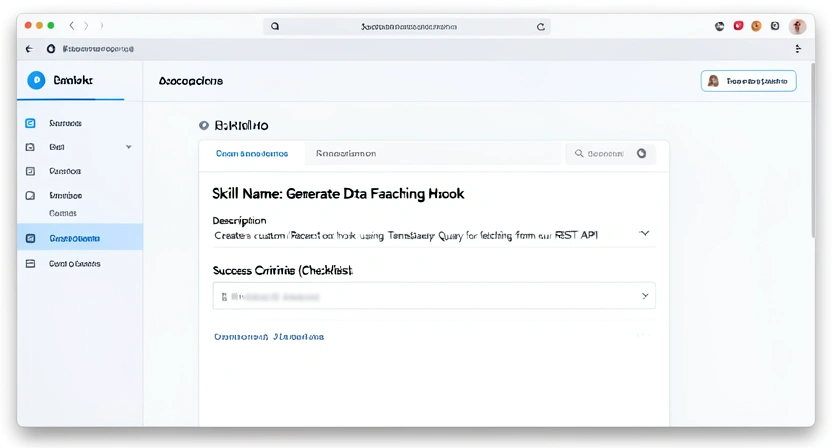Screen dimensions: 832x448
Task: Click the last sidebar item icon
Action: click(30, 263)
